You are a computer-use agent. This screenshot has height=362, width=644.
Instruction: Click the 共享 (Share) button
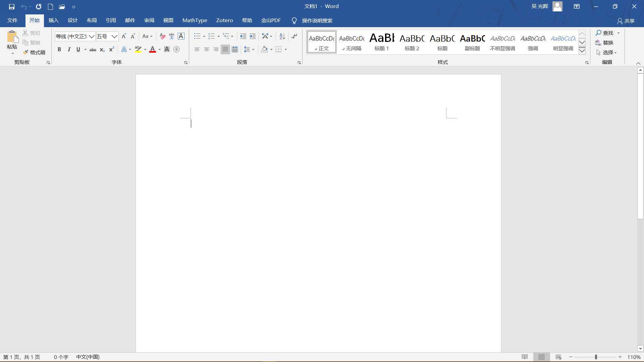click(x=626, y=21)
